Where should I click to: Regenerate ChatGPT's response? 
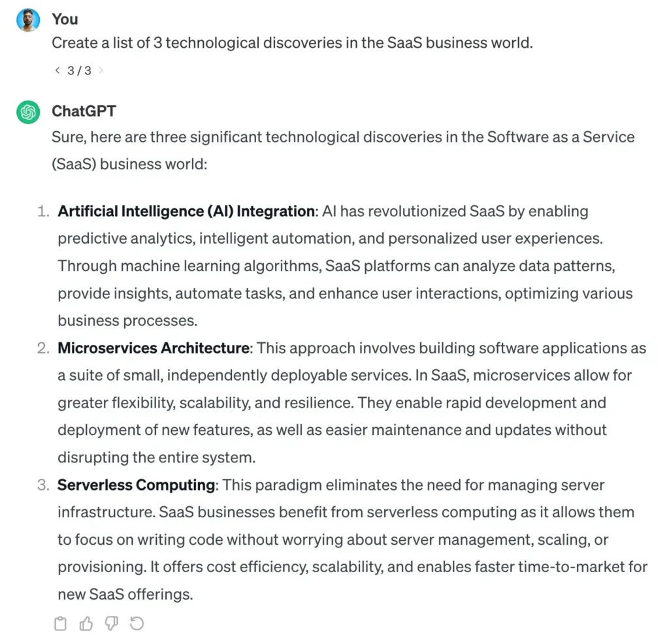137,623
